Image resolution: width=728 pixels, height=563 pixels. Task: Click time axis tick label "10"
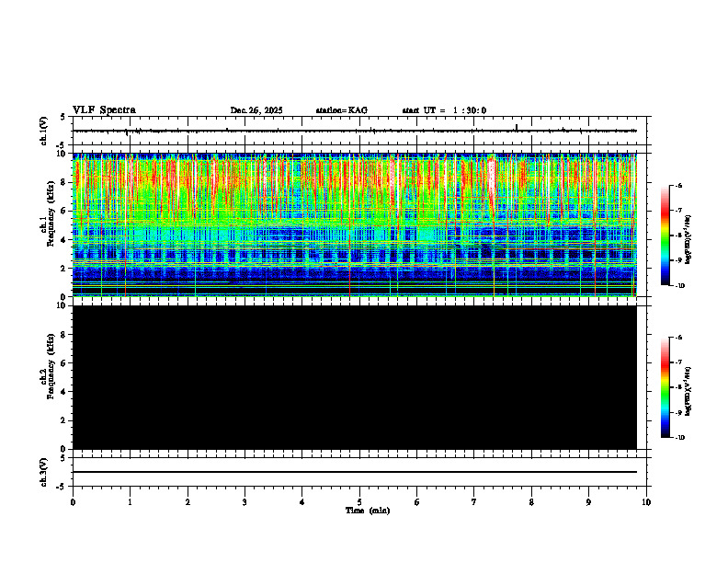coord(646,502)
